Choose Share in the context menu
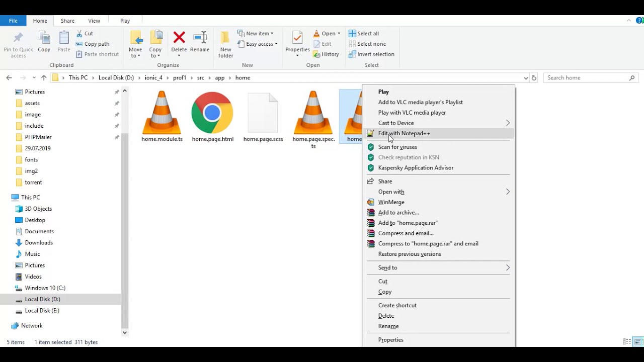 pos(438,181)
